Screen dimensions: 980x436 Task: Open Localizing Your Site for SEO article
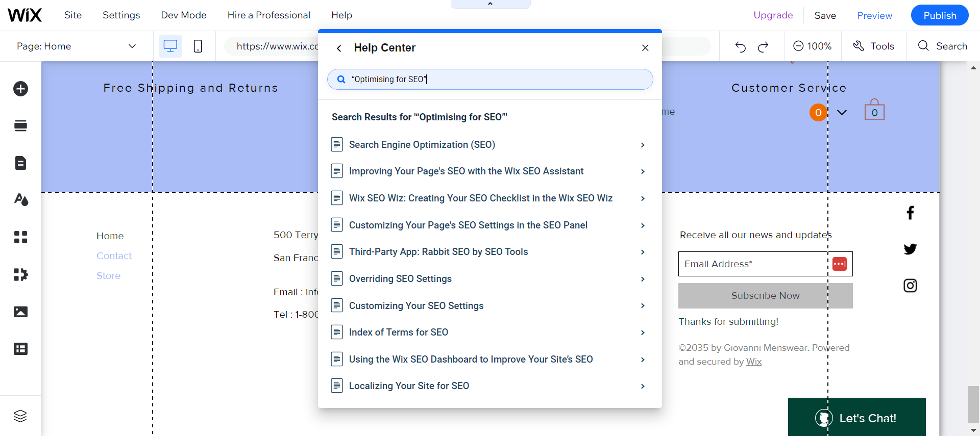pyautogui.click(x=489, y=386)
